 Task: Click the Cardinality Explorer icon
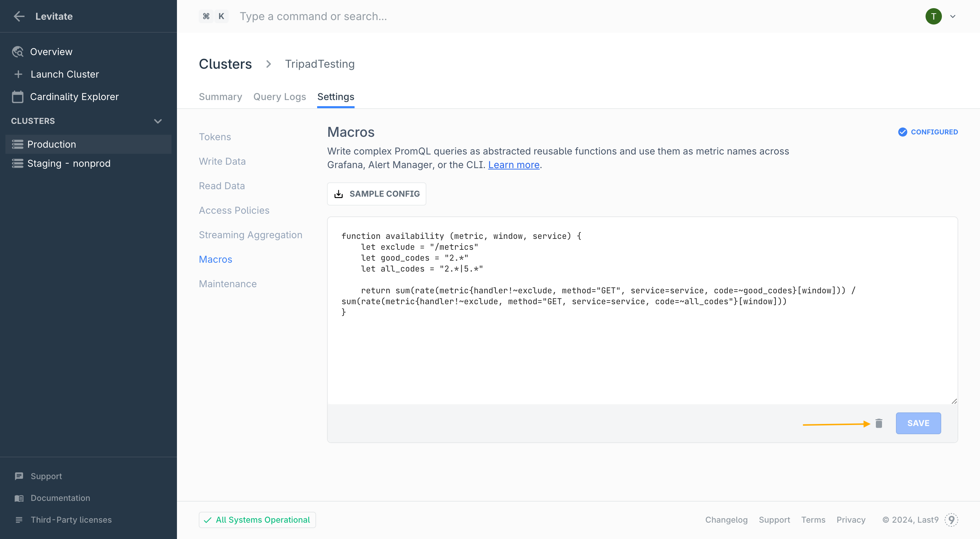coord(18,96)
